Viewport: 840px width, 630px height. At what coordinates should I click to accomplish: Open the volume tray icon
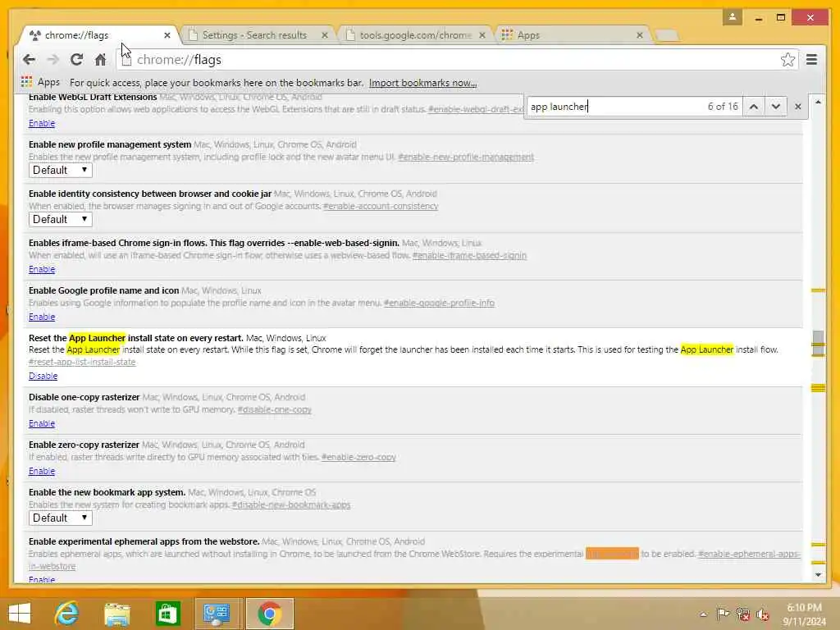(x=762, y=614)
